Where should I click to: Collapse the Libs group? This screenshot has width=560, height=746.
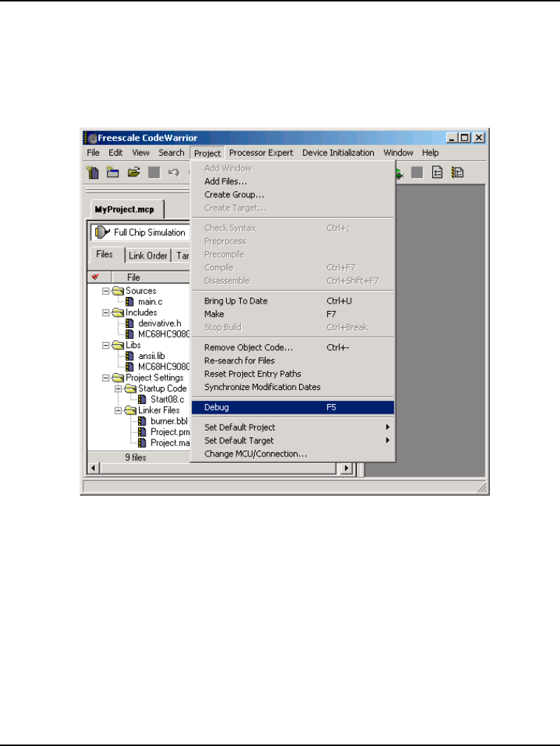(x=106, y=345)
